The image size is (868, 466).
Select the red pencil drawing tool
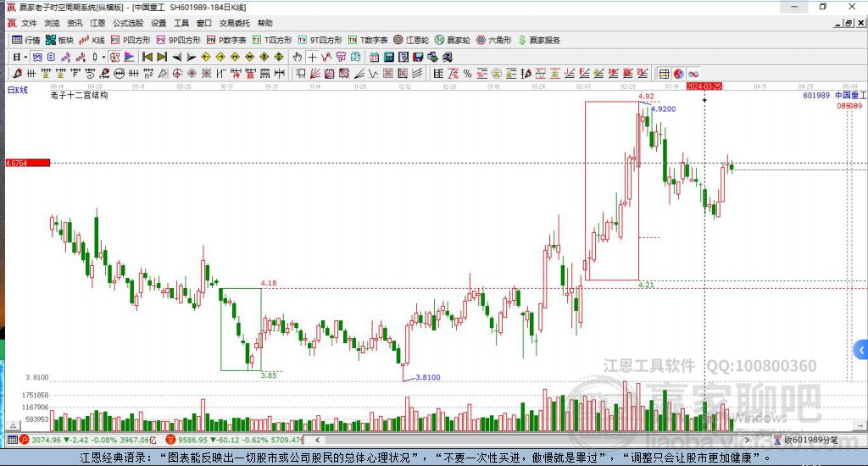click(x=17, y=74)
